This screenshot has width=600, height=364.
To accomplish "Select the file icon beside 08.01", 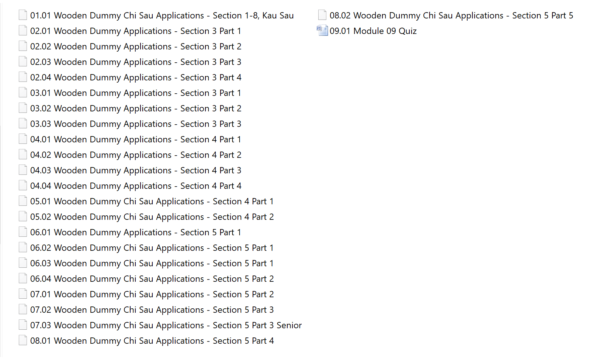I will pos(23,340).
